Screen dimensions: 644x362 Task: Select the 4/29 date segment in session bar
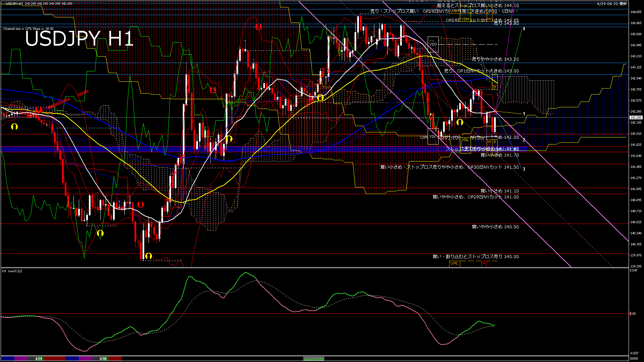(x=39, y=359)
